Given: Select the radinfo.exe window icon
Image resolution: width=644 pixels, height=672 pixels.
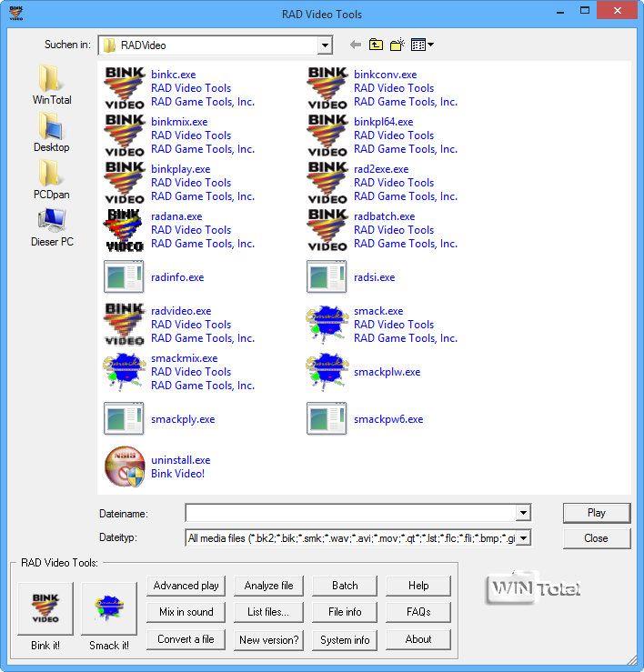Looking at the screenshot, I should pos(124,276).
